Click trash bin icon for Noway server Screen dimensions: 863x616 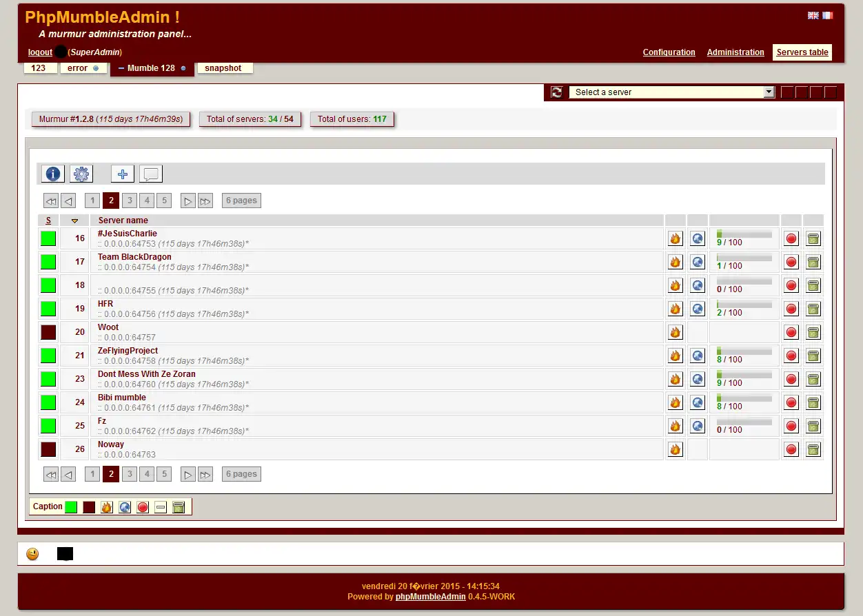pyautogui.click(x=813, y=449)
